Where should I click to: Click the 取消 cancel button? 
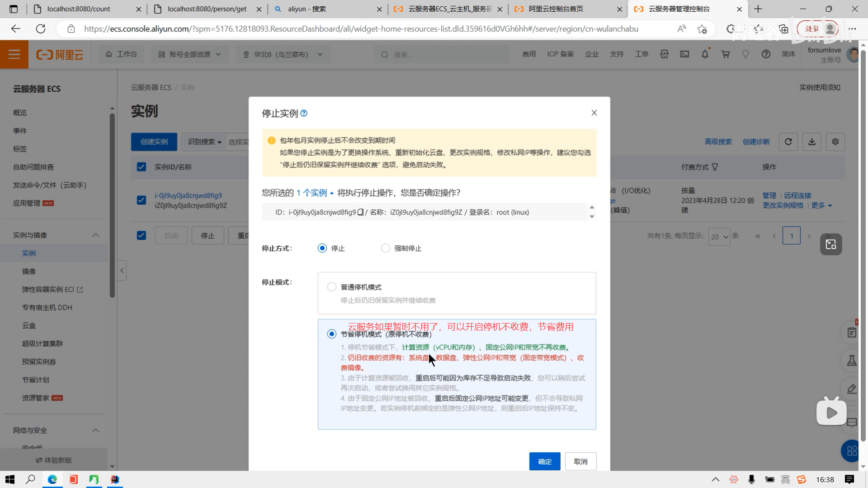coord(580,461)
